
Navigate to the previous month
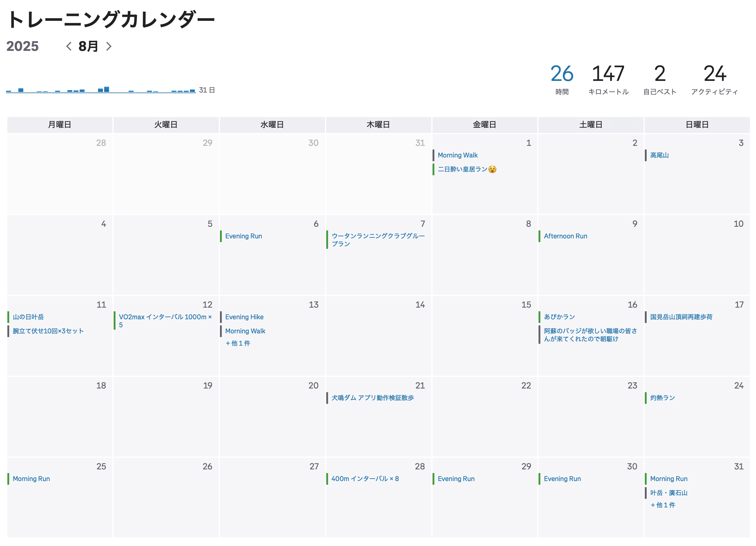(69, 46)
